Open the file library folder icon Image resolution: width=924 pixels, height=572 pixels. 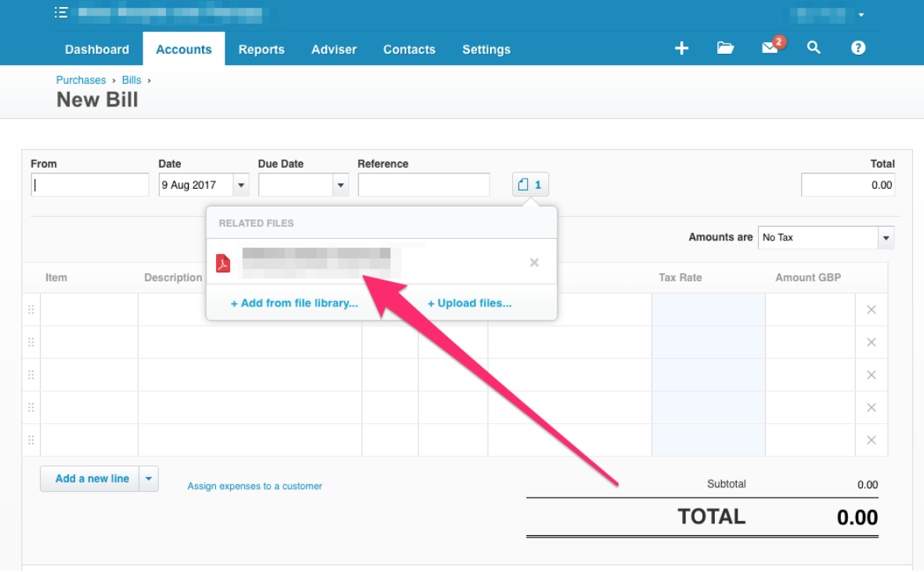point(725,48)
